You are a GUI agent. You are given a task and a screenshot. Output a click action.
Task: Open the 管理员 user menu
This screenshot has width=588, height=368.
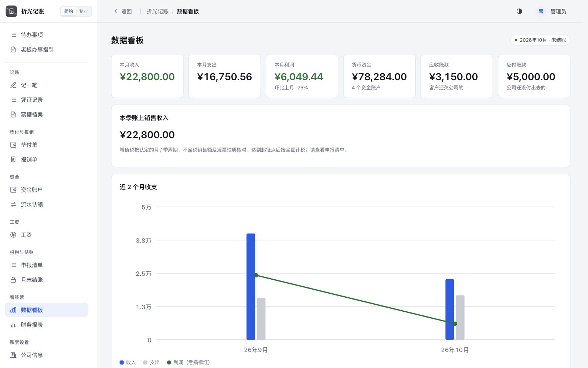tap(551, 11)
